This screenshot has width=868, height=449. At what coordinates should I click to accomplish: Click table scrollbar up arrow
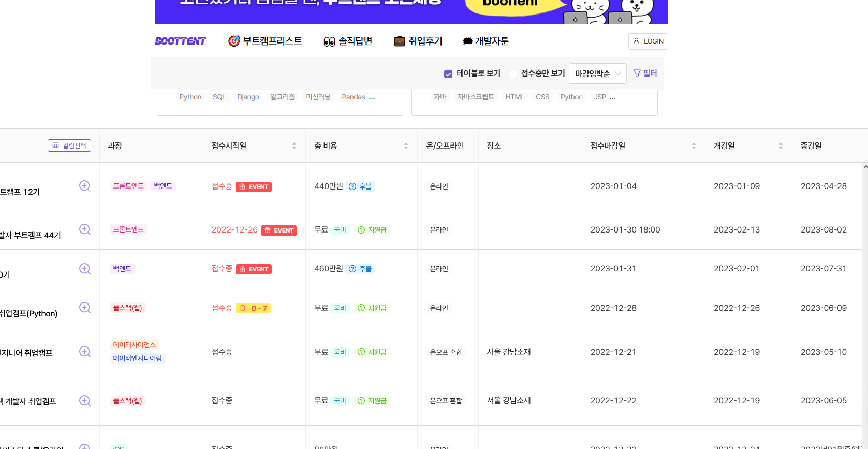pyautogui.click(x=865, y=167)
